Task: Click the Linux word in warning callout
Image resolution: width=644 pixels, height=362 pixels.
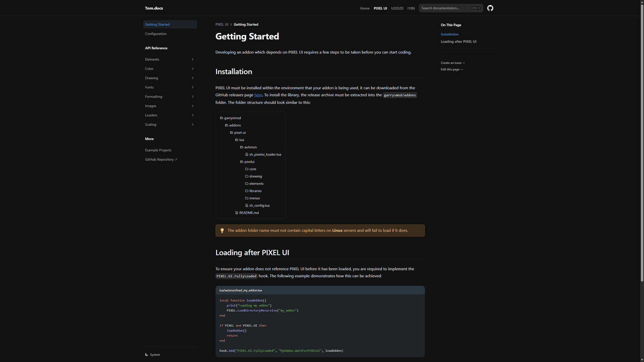Action: point(337,230)
